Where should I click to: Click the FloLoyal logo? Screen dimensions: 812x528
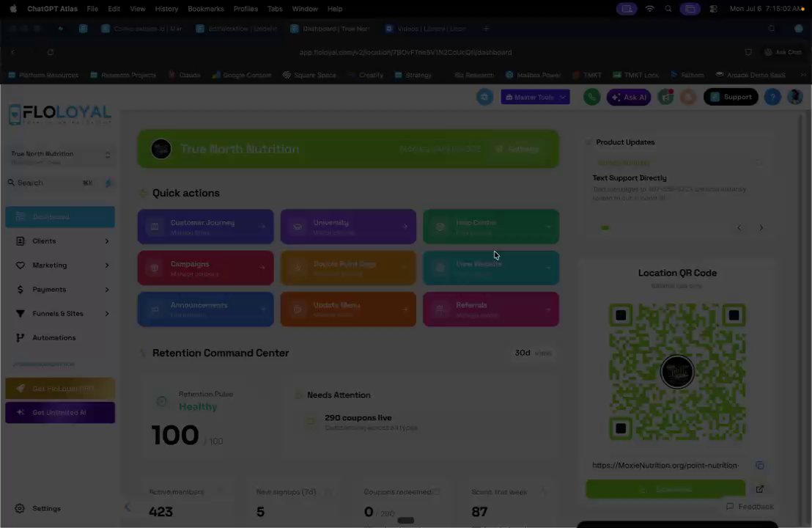pyautogui.click(x=60, y=114)
